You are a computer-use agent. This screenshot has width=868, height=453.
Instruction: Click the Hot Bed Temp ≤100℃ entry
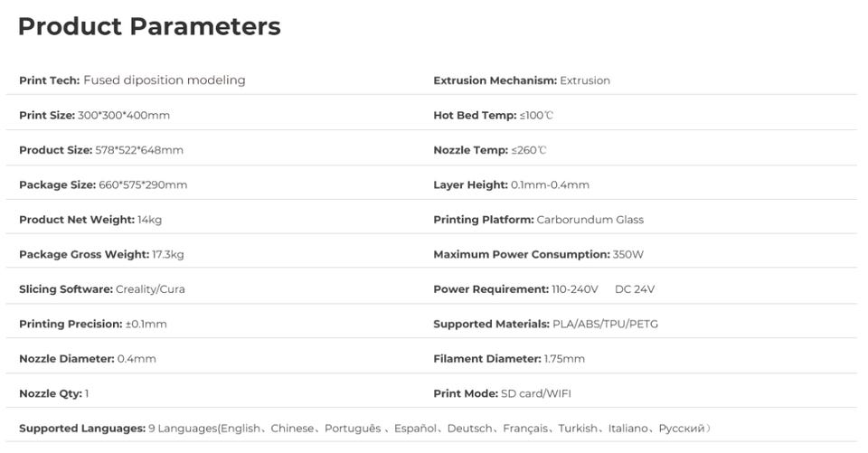[493, 116]
